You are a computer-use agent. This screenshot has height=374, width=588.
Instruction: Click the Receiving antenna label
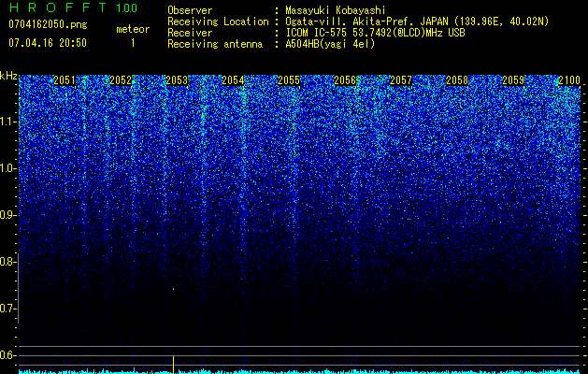[x=215, y=44]
